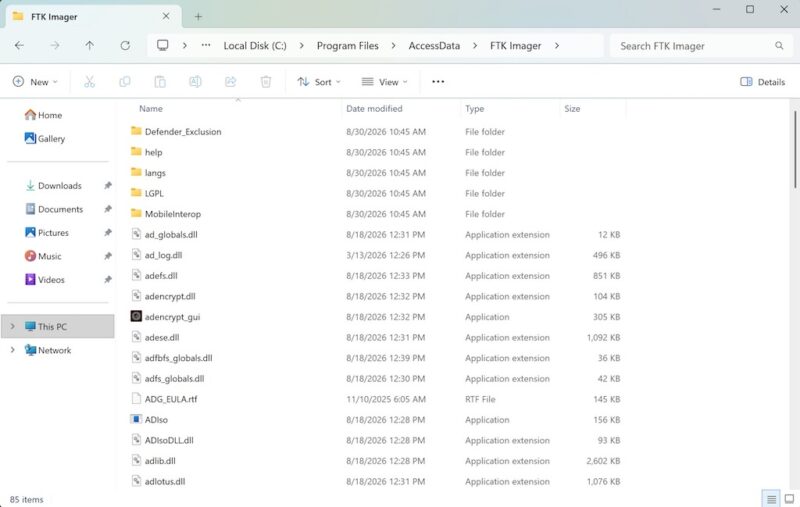Select the langs folder
Viewport: 800px width, 507px height.
click(x=155, y=172)
